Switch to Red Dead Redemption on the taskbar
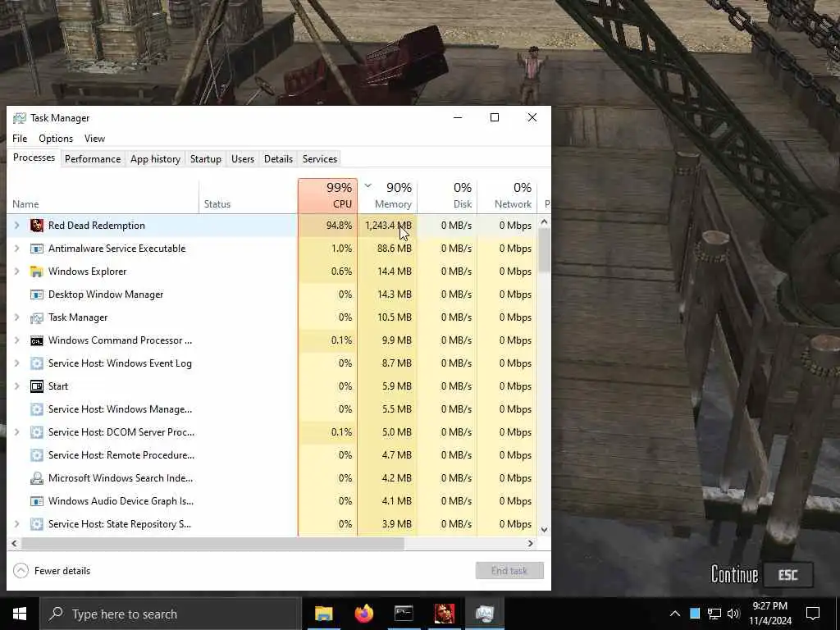 pyautogui.click(x=444, y=614)
